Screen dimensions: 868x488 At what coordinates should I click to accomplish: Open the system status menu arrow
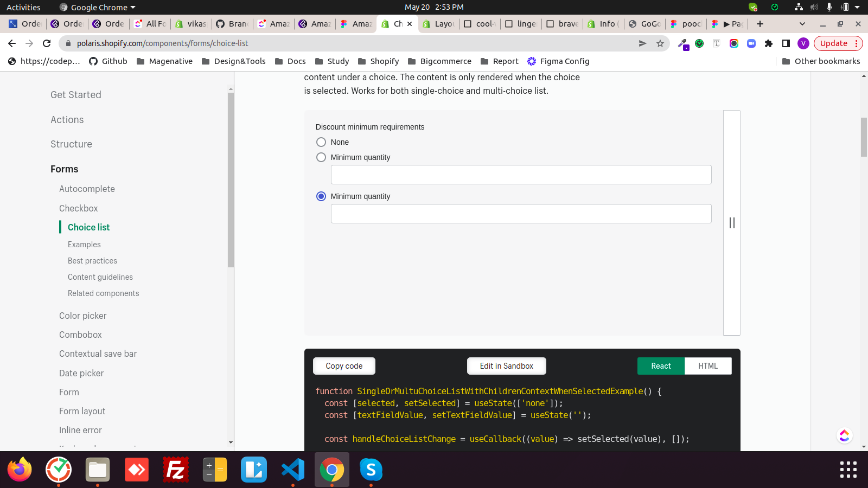pos(857,7)
